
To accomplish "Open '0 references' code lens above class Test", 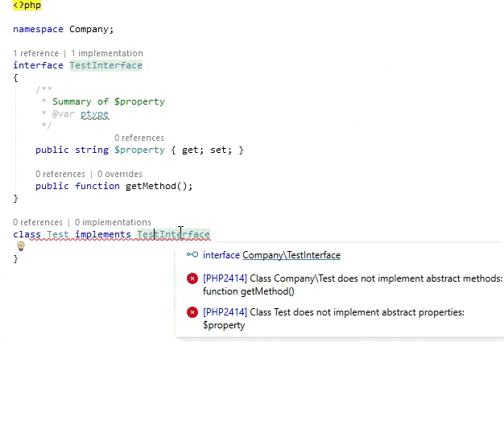I will 38,222.
